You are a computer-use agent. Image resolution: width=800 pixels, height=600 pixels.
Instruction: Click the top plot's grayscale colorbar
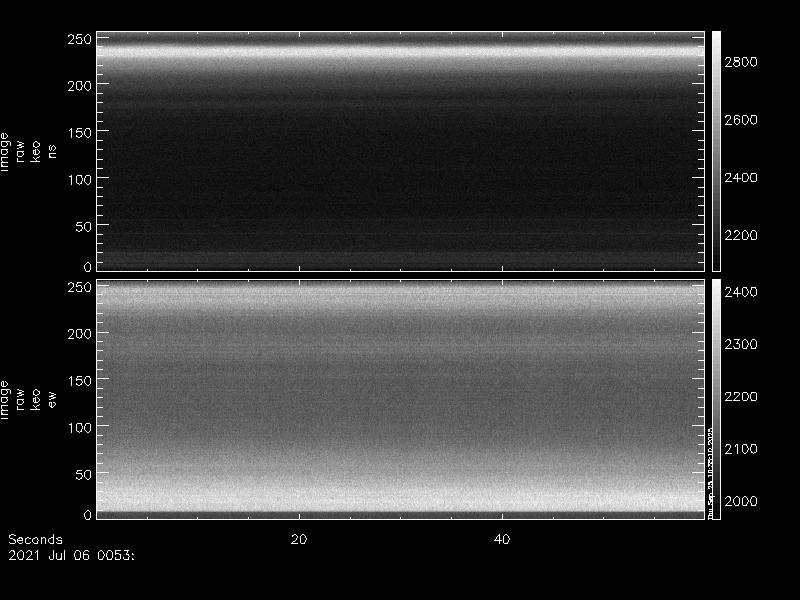coord(716,150)
